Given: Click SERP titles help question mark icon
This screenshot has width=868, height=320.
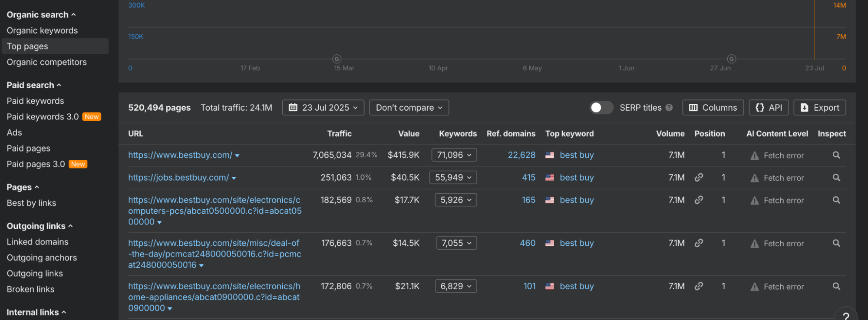Looking at the screenshot, I should (669, 108).
